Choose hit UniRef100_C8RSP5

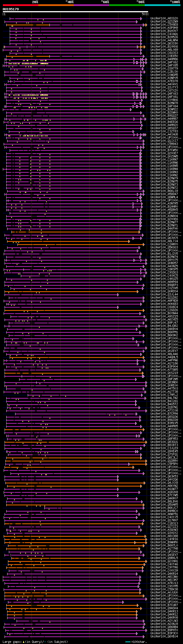pyautogui.click(x=164, y=269)
